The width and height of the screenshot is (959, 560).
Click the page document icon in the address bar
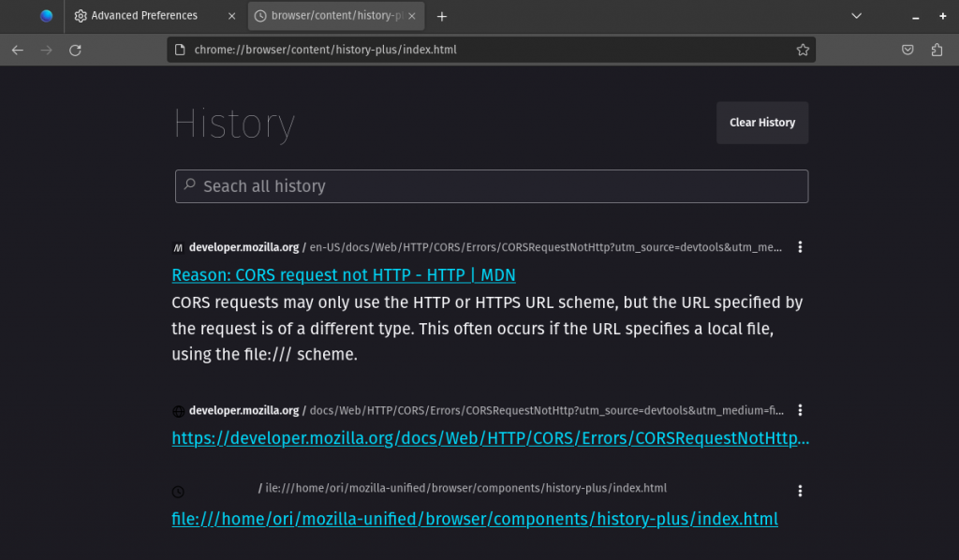(180, 51)
